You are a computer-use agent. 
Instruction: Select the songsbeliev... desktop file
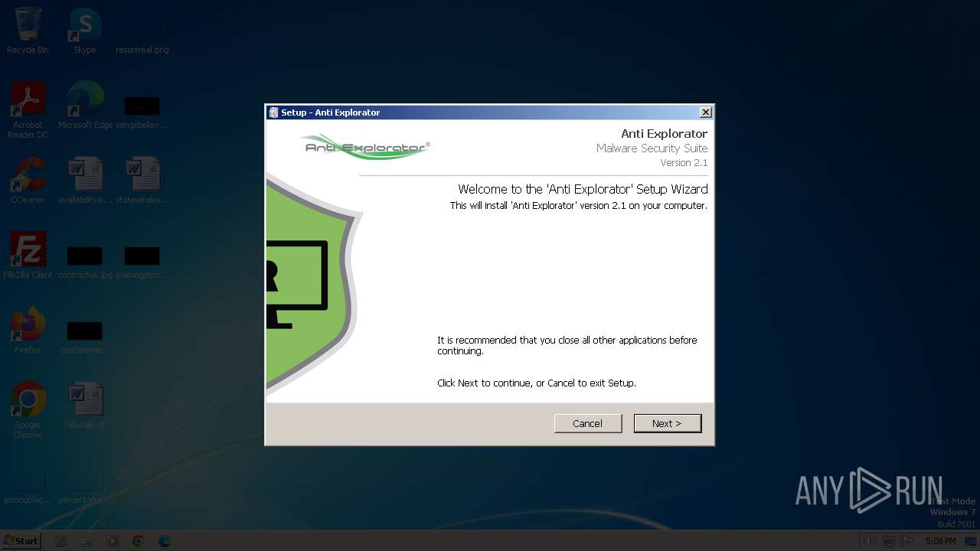point(142,112)
